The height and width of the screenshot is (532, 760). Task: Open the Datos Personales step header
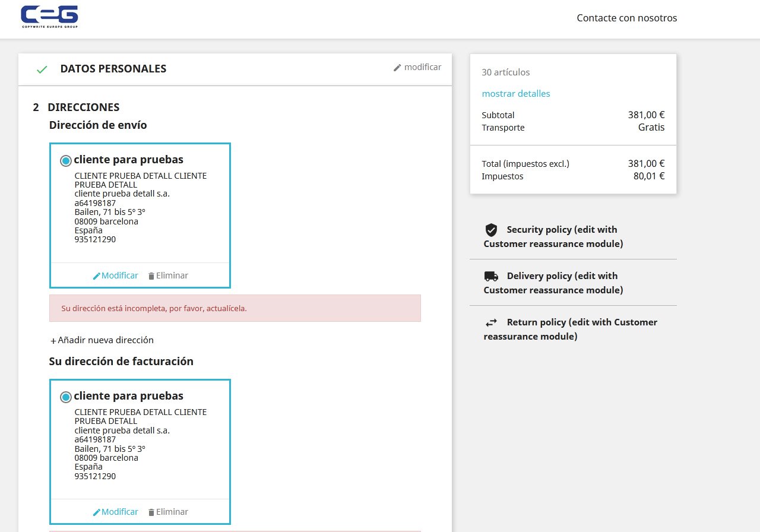tap(113, 69)
